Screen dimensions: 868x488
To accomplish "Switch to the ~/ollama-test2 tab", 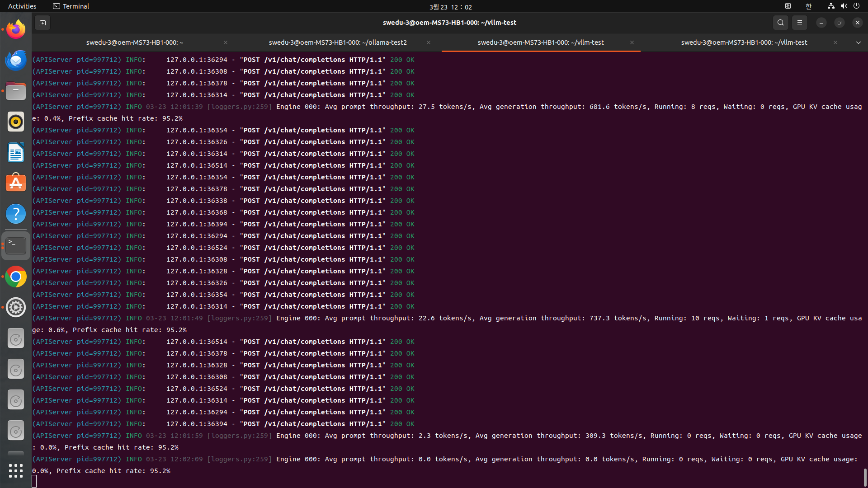I will point(338,42).
